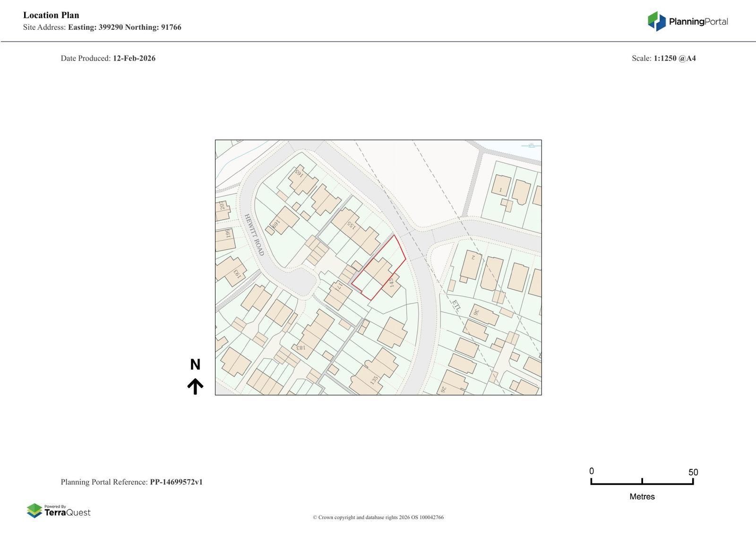This screenshot has height=535, width=756.
Task: Click the Hewitt Road street label
Action: [254, 235]
